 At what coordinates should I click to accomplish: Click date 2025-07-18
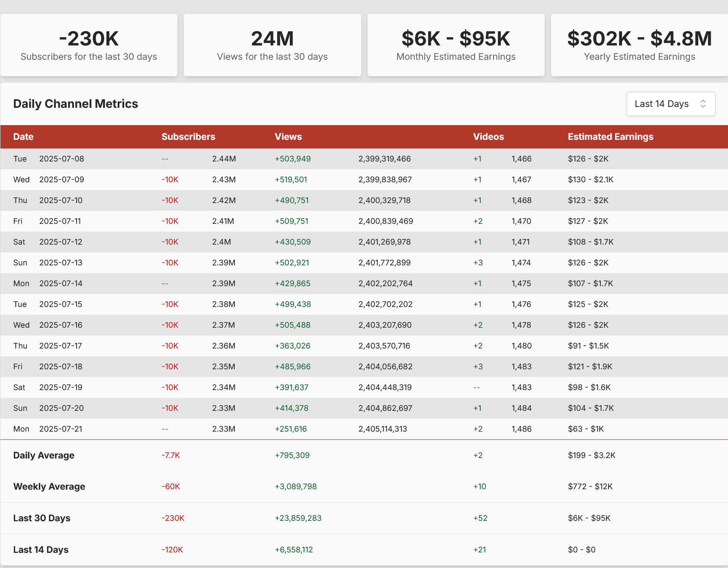(x=61, y=367)
